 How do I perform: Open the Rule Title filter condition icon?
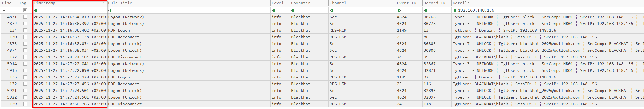coord(111,10)
